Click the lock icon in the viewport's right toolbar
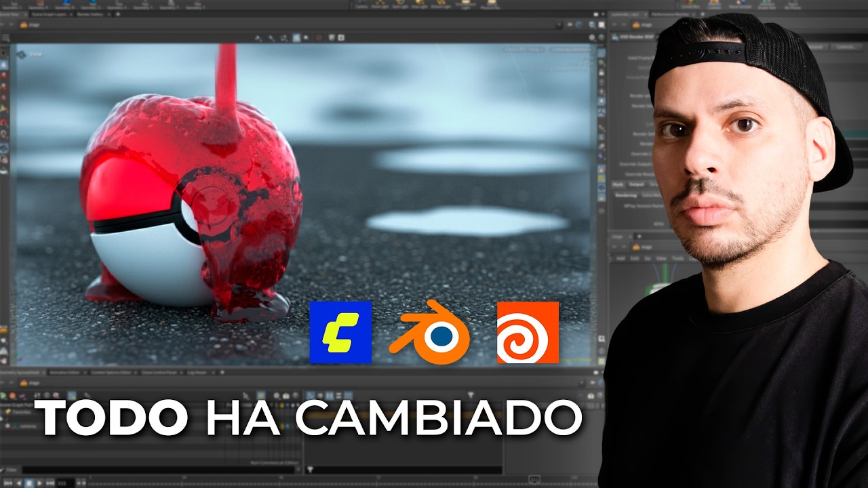Viewport: 868px width, 488px height. click(601, 72)
